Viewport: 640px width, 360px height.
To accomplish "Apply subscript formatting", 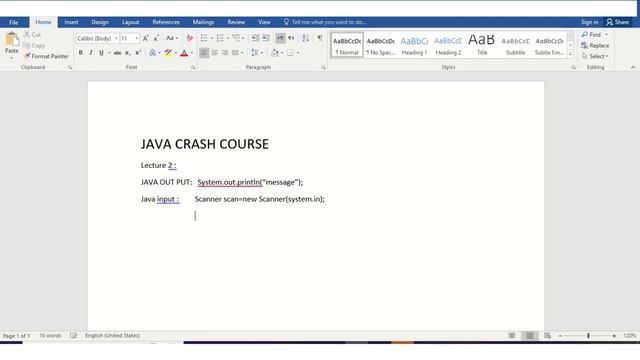I will (128, 53).
